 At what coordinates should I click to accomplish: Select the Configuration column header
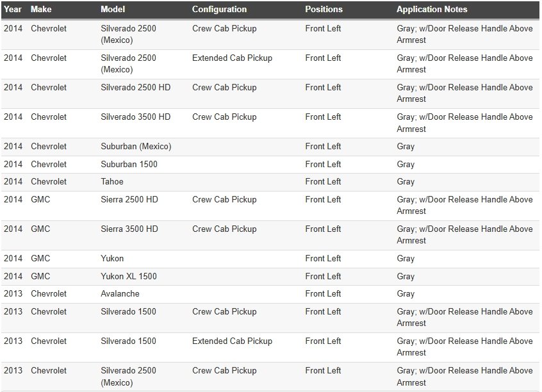click(219, 10)
